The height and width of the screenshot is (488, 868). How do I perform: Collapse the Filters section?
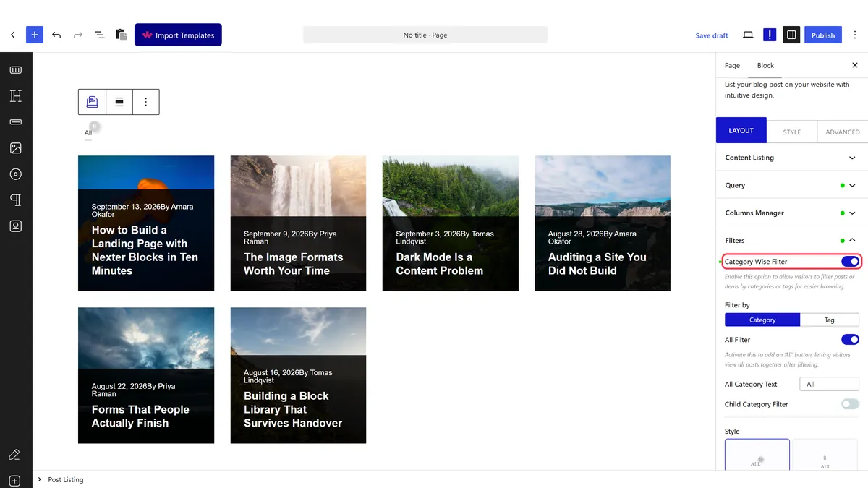pyautogui.click(x=792, y=240)
